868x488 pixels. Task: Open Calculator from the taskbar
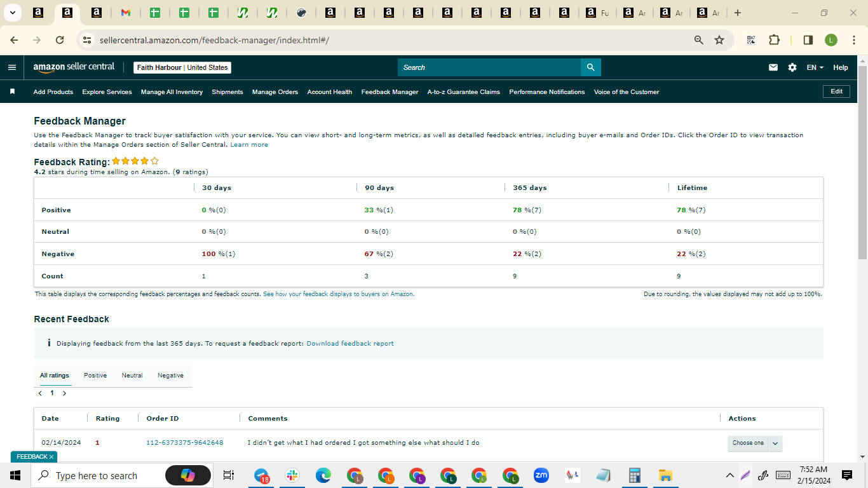(634, 475)
